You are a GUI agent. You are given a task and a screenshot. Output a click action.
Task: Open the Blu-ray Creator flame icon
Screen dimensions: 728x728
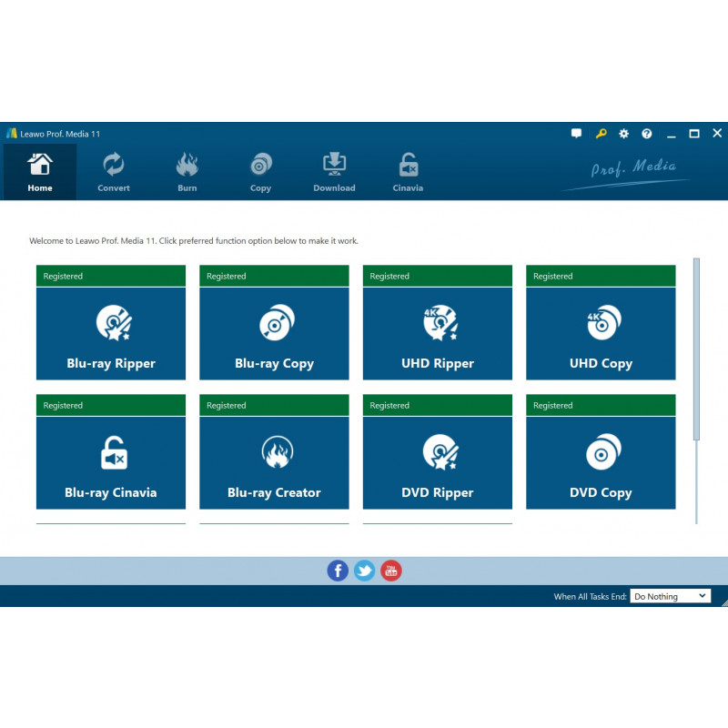coord(278,451)
